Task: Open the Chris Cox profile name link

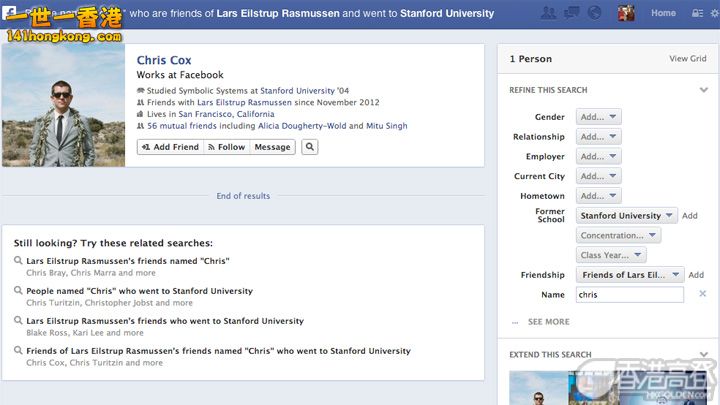Action: (x=164, y=60)
